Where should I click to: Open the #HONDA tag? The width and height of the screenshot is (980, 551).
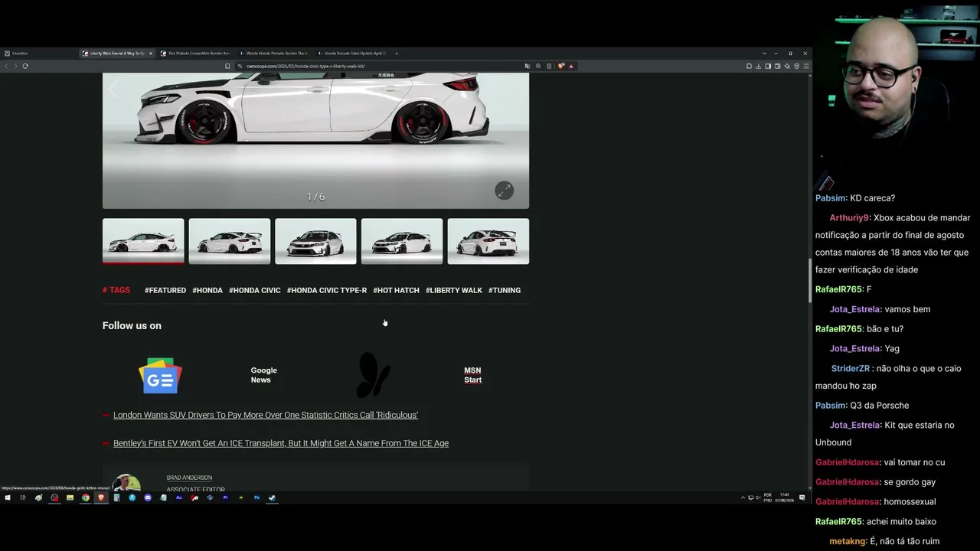click(x=207, y=290)
